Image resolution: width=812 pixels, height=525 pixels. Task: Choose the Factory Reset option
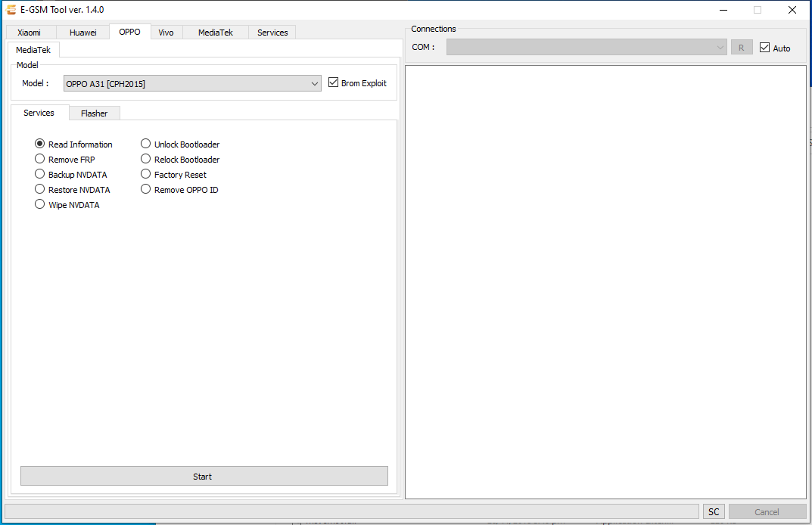point(145,174)
